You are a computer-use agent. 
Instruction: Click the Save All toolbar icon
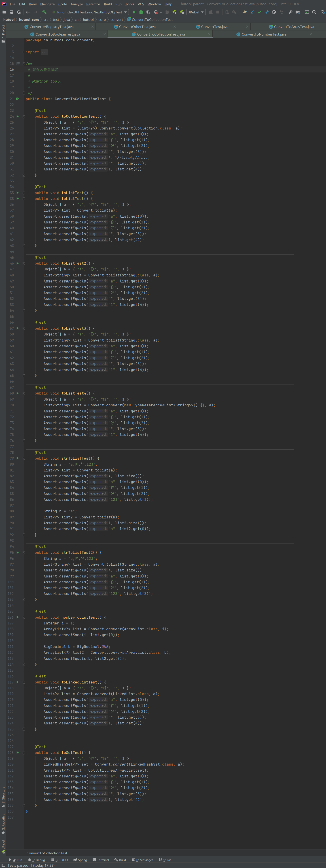[x=11, y=12]
